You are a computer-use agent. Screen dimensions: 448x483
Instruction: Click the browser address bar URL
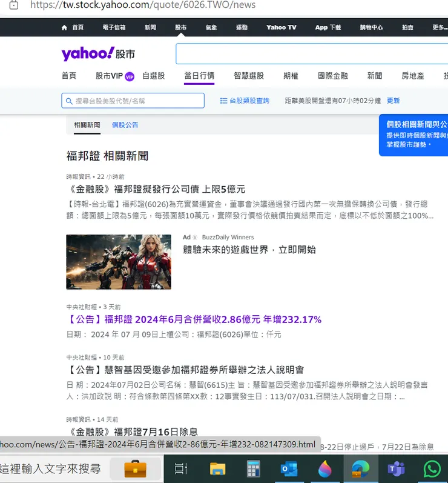143,5
